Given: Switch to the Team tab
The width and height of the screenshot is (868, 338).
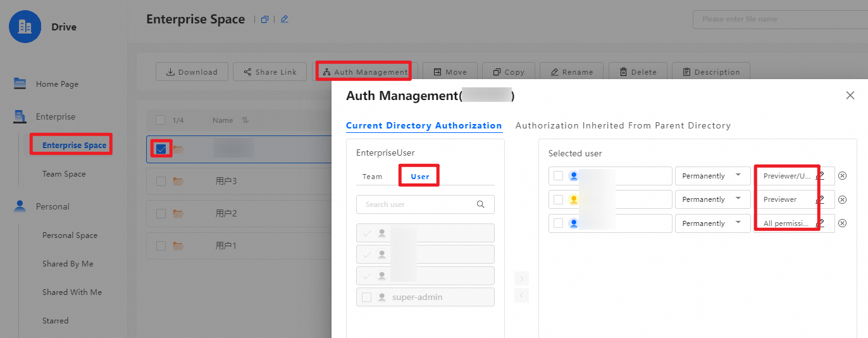Looking at the screenshot, I should (373, 177).
